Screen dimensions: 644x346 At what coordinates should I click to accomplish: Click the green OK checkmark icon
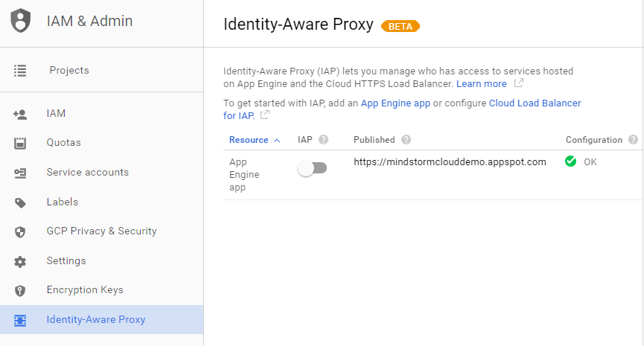[x=570, y=161]
